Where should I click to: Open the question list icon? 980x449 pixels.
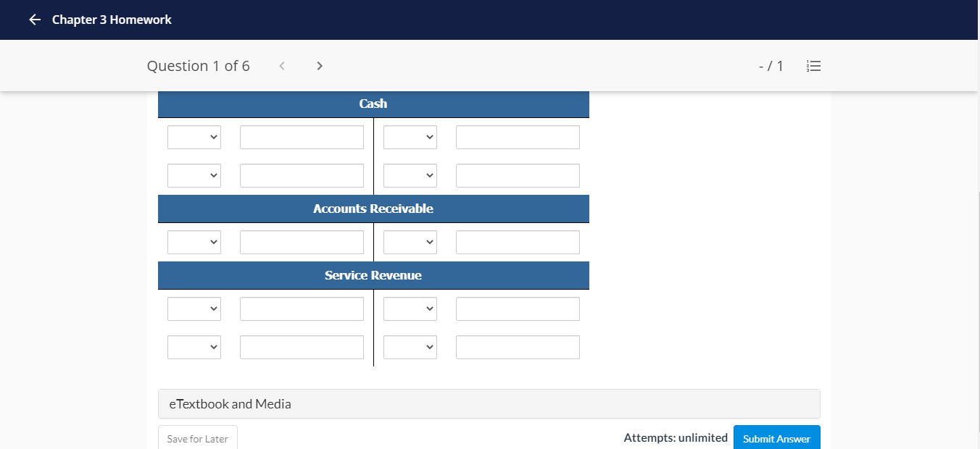pos(813,66)
